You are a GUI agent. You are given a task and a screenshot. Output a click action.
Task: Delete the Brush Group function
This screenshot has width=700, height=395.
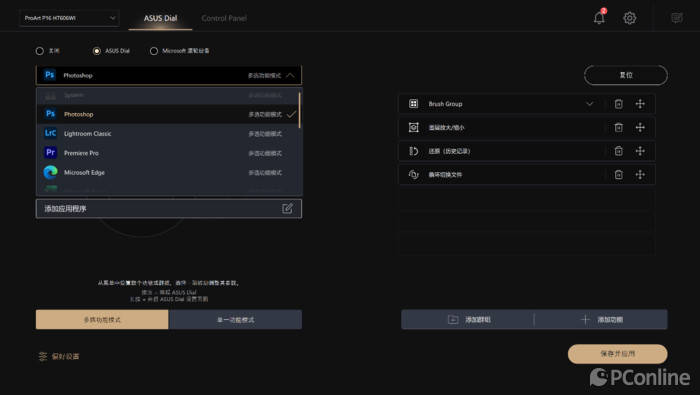(x=618, y=104)
